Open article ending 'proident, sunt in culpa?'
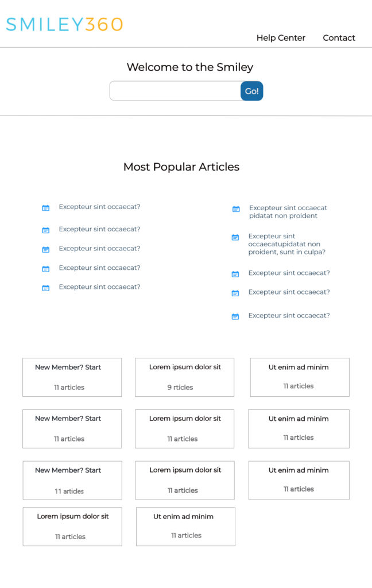 287,244
